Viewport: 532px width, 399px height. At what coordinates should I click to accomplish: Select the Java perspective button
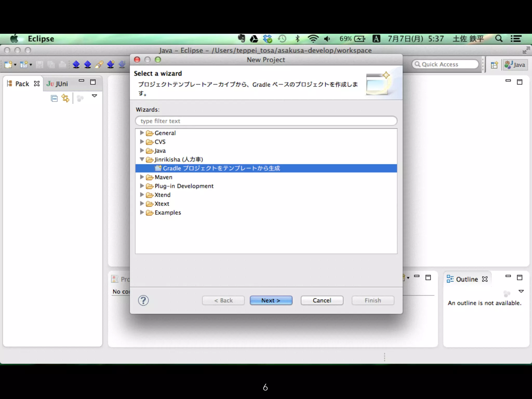pos(515,65)
